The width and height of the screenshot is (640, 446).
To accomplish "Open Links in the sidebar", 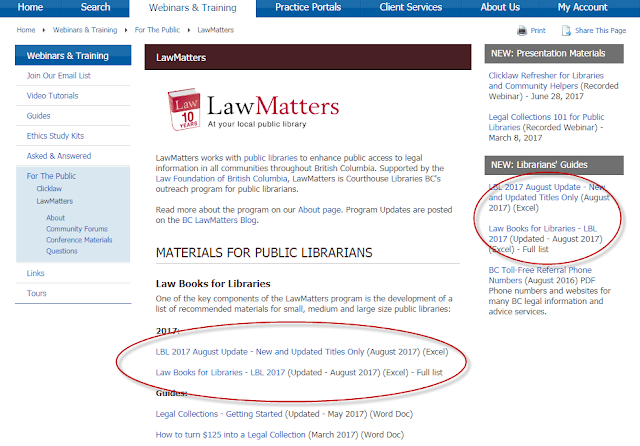I will tap(36, 273).
